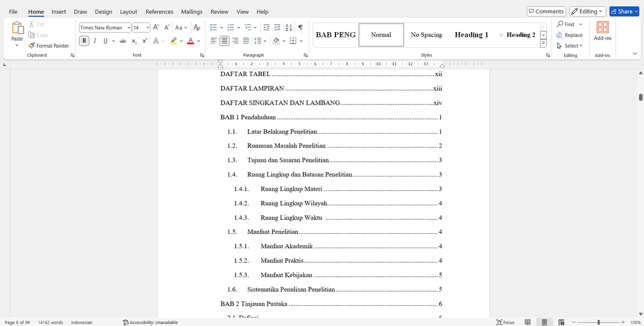Switch to Web Layout view icon

point(561,322)
